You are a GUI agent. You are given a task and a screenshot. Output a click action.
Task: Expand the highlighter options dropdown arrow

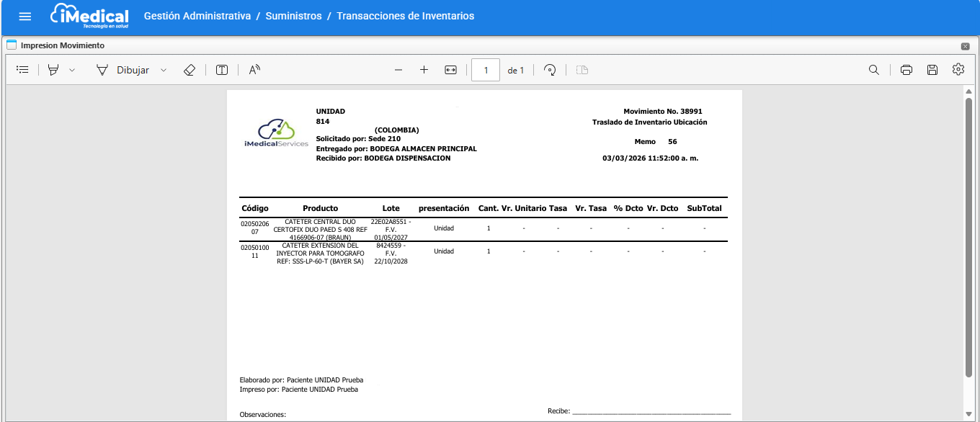tap(72, 70)
